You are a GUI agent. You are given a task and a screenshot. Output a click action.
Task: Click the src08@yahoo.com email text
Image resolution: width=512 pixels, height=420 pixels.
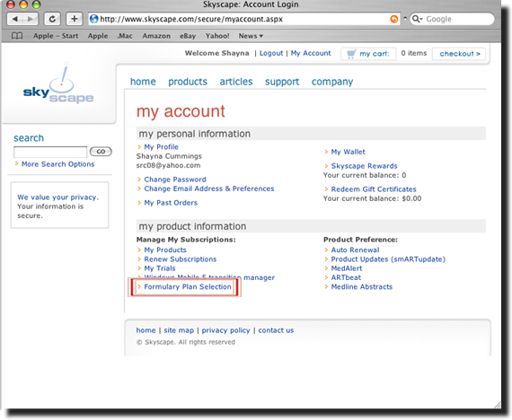click(169, 165)
